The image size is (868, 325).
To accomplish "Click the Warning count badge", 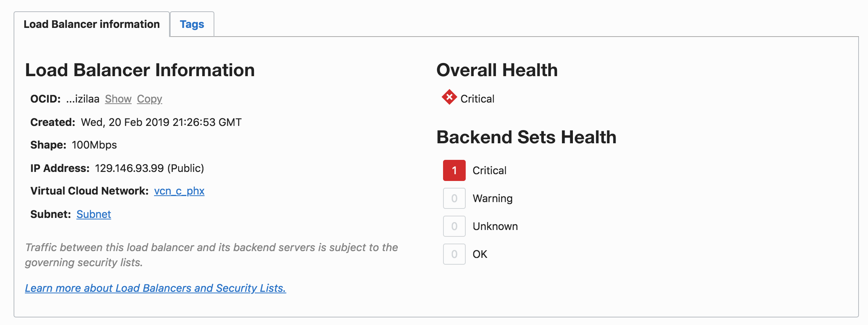I will coord(454,198).
